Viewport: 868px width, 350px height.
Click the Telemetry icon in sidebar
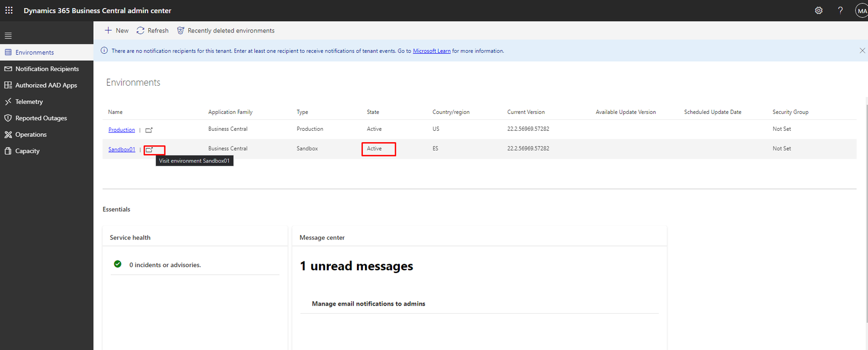(8, 101)
